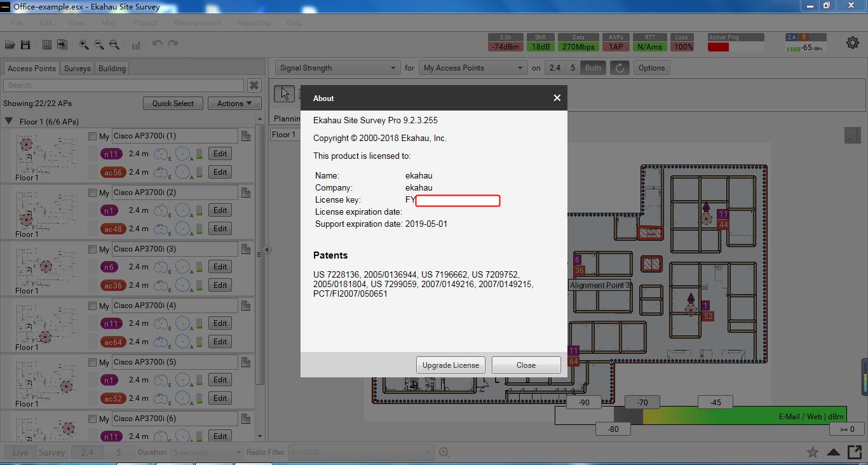Click the signal bars icon above map
The image size is (868, 465).
coord(852,135)
